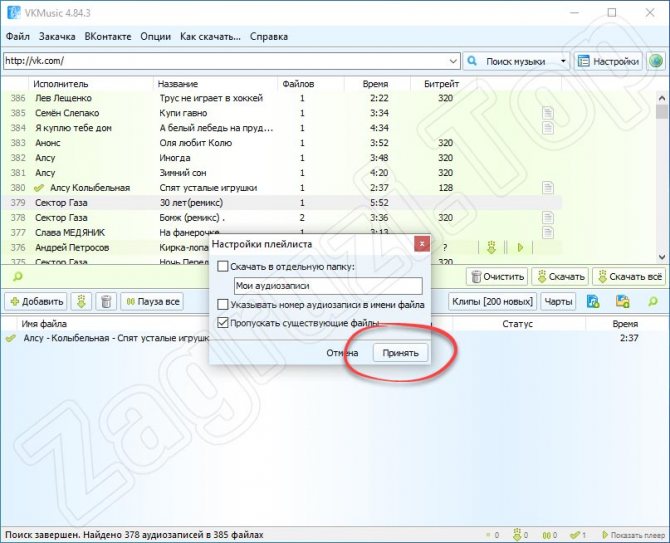Click the globe browser icon near Настройки

point(656,61)
